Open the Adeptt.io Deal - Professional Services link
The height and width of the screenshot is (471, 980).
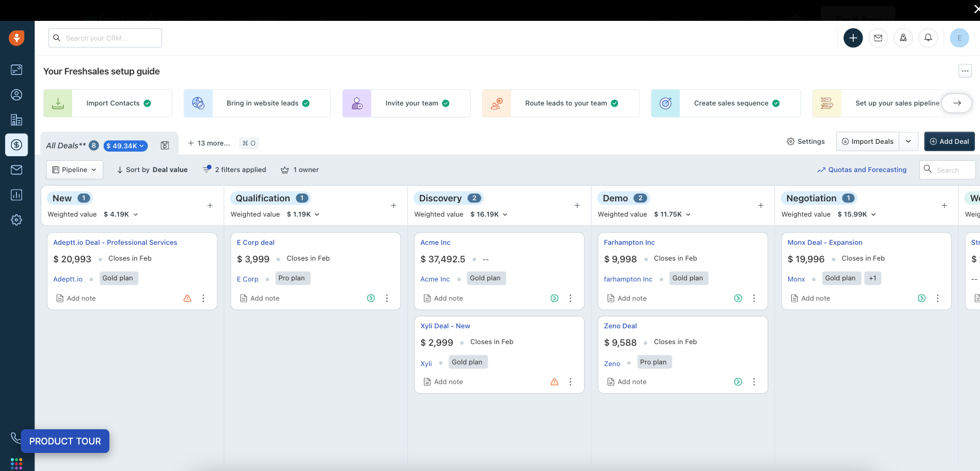(x=115, y=243)
